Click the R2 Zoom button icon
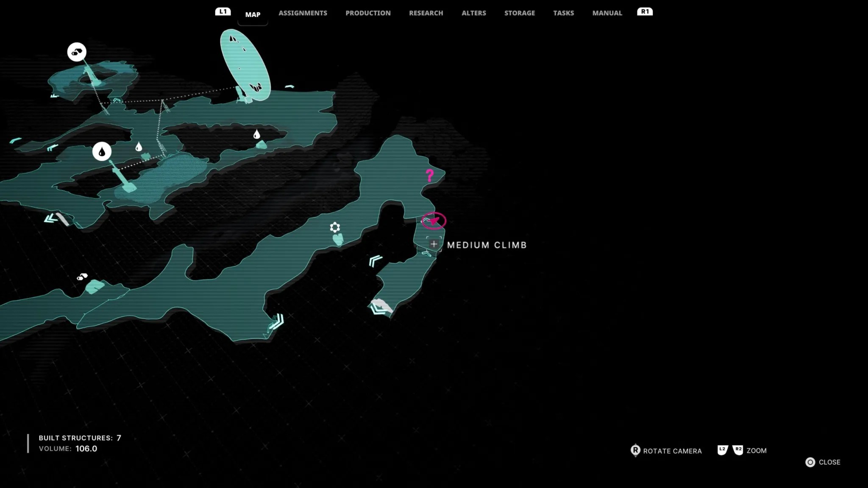Viewport: 868px width, 488px height. point(738,450)
